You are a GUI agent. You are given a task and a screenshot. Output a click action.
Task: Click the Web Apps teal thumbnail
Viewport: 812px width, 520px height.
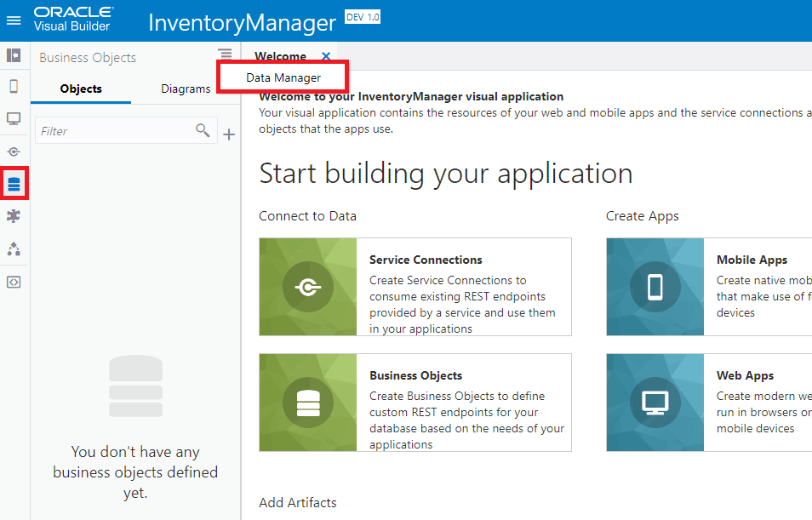pyautogui.click(x=655, y=403)
